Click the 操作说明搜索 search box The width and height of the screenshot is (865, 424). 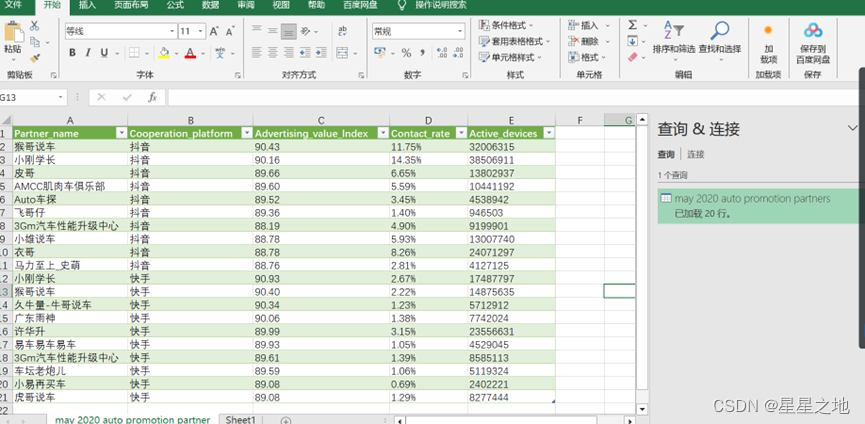pos(440,5)
